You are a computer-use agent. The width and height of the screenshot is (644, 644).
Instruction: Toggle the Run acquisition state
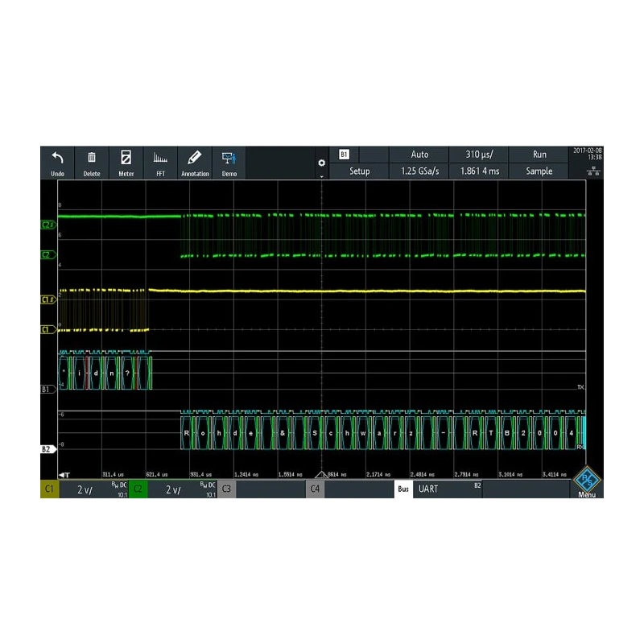coord(539,155)
